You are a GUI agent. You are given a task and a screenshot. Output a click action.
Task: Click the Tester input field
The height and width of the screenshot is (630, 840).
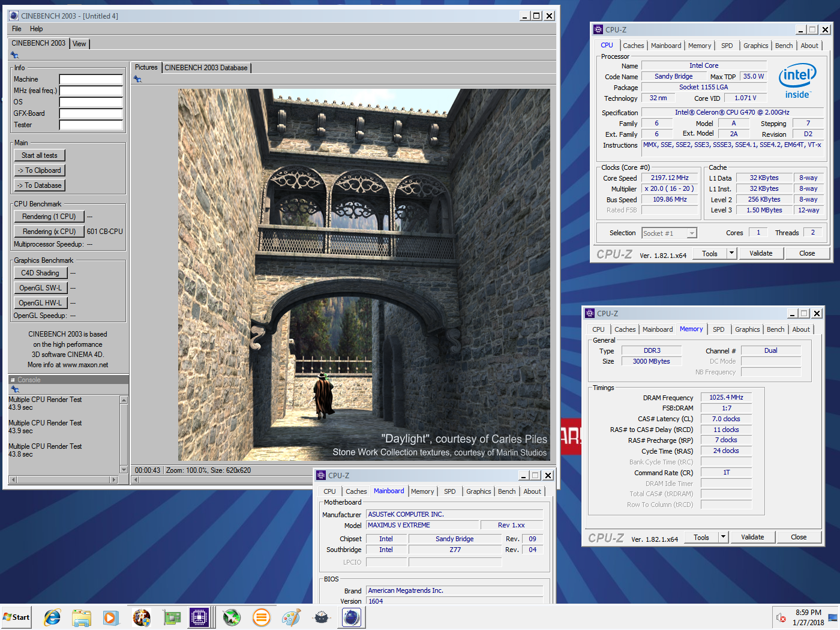point(91,125)
